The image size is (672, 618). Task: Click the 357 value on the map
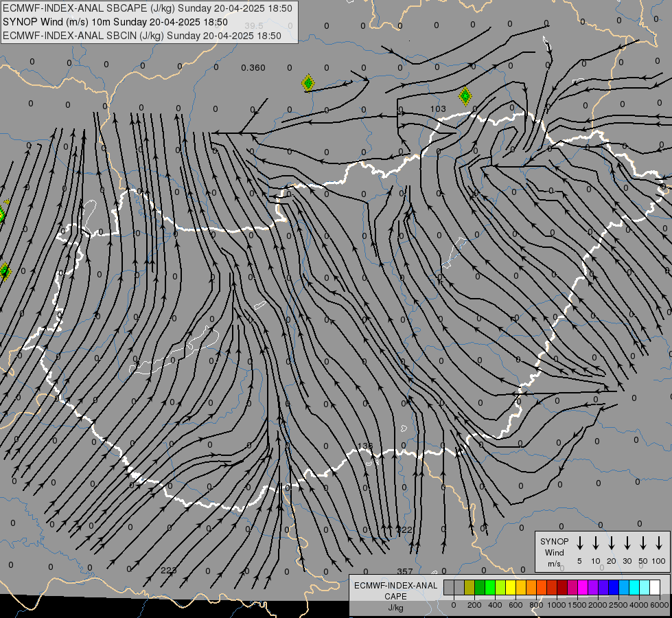pos(404,571)
